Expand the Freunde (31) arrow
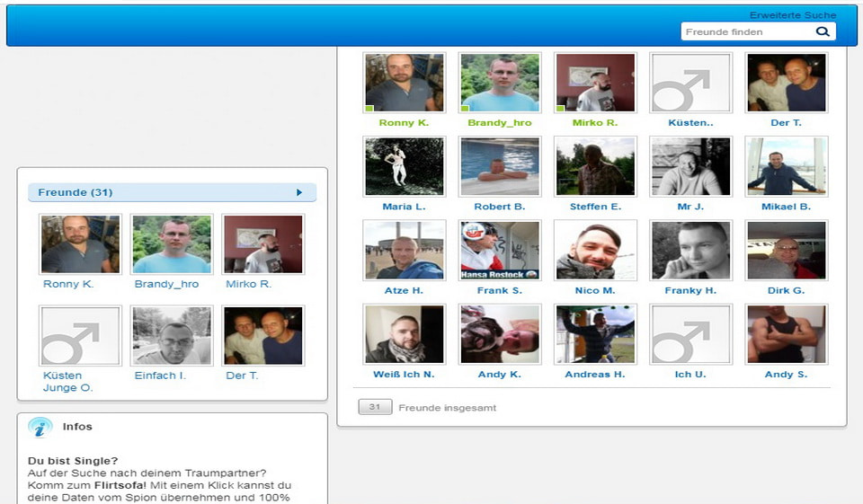Image resolution: width=863 pixels, height=504 pixels. point(299,192)
